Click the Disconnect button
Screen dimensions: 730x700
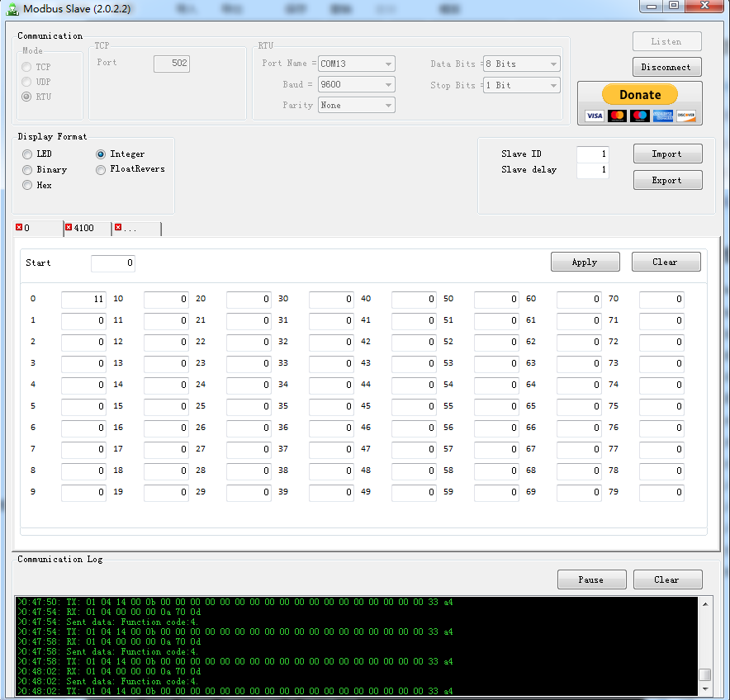[x=666, y=67]
